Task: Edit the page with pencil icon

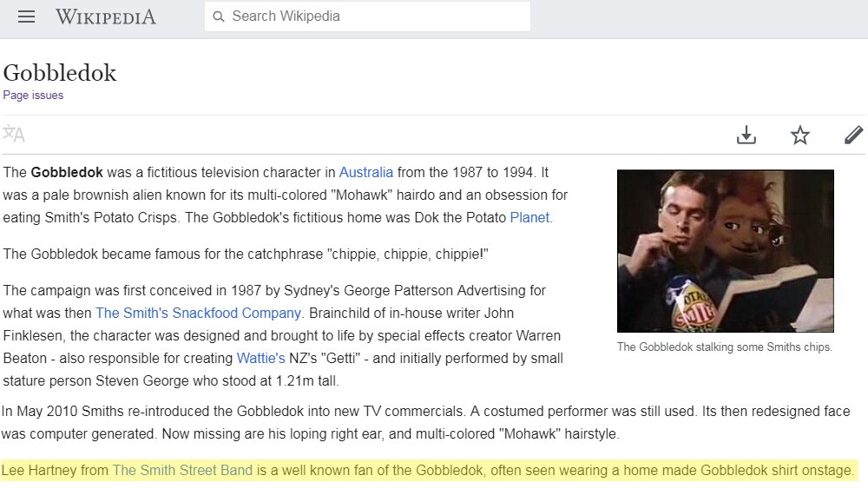Action: coord(853,135)
